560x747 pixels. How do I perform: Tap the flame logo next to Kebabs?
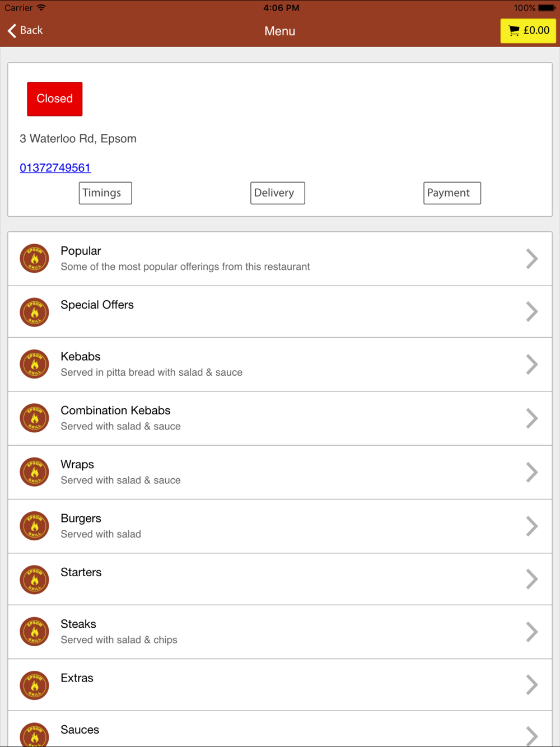coord(34,365)
